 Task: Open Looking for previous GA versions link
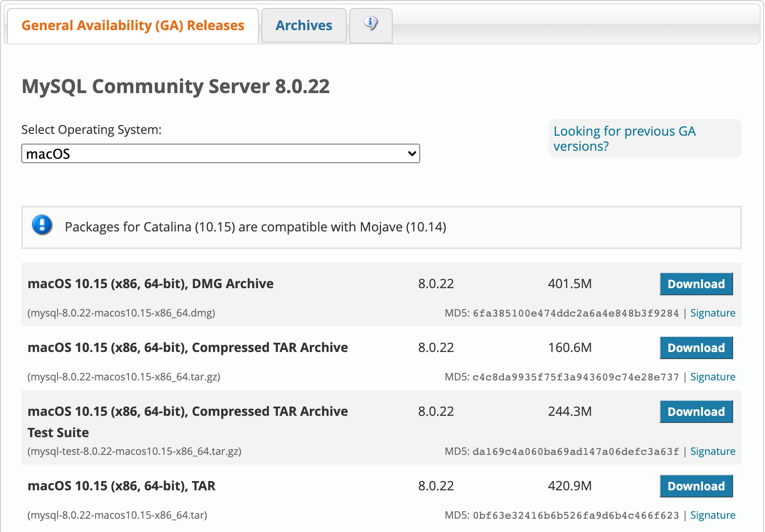pos(624,138)
